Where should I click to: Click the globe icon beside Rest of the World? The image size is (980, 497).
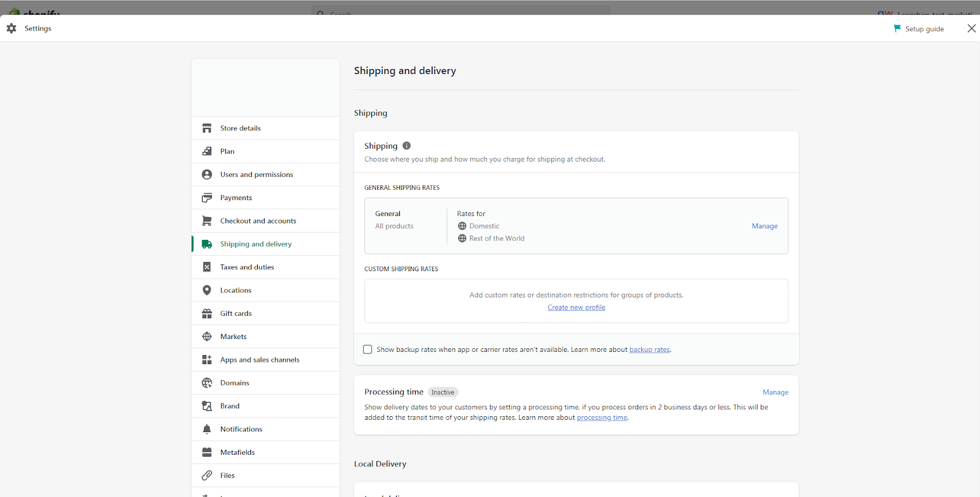[x=462, y=238]
